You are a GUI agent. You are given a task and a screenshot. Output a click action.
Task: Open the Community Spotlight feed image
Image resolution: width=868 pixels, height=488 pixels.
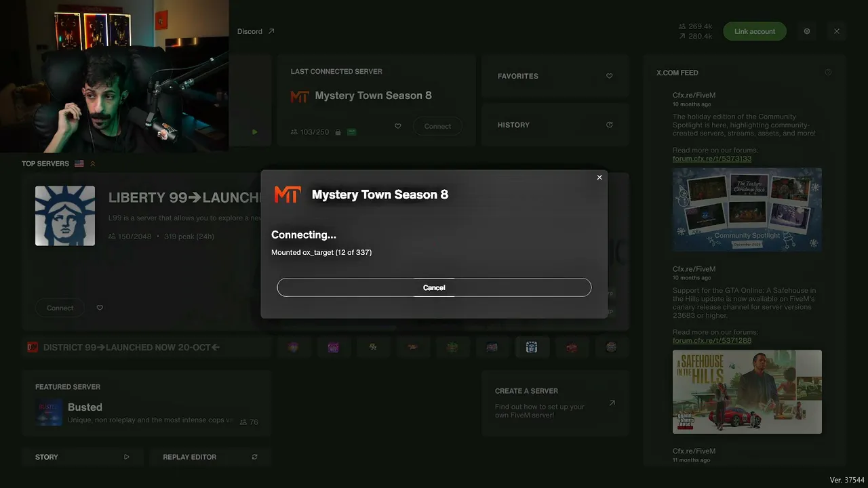click(747, 210)
